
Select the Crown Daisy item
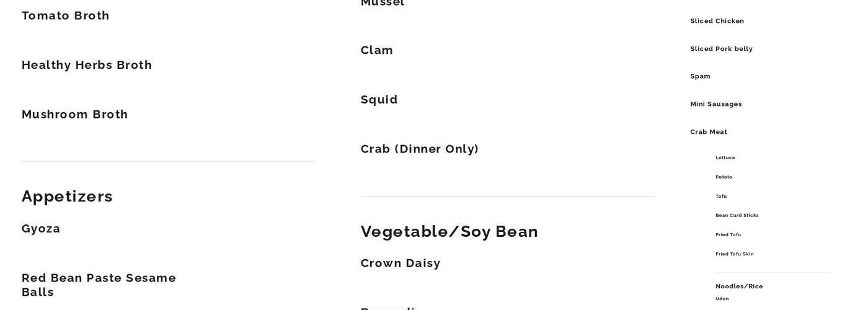pyautogui.click(x=401, y=263)
